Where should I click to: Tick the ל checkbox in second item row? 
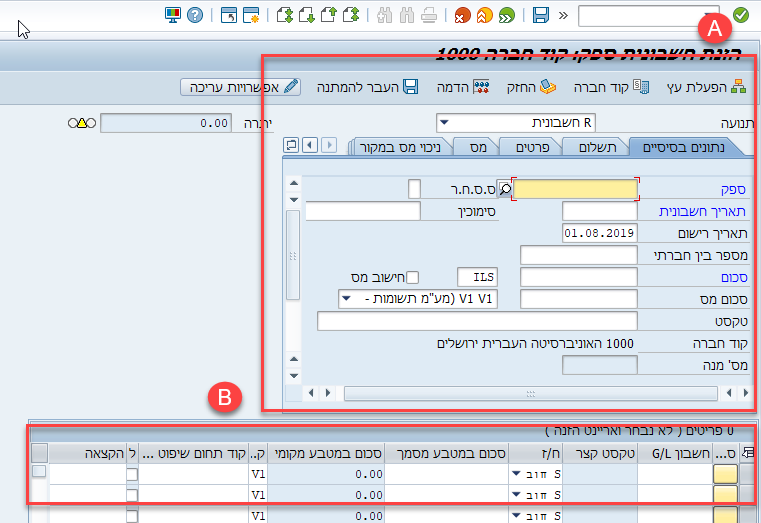(132, 495)
